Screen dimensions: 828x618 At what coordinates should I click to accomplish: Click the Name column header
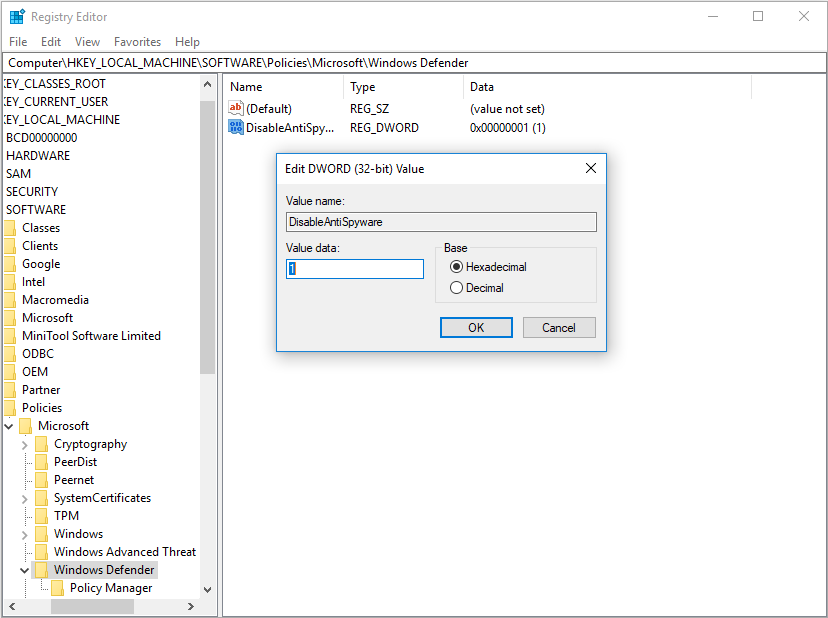point(284,87)
